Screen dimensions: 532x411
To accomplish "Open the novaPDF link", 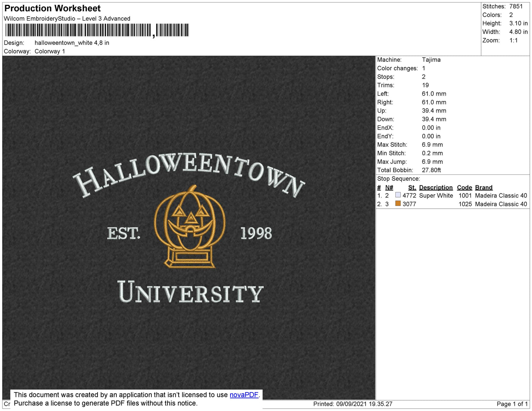I will 244,395.
